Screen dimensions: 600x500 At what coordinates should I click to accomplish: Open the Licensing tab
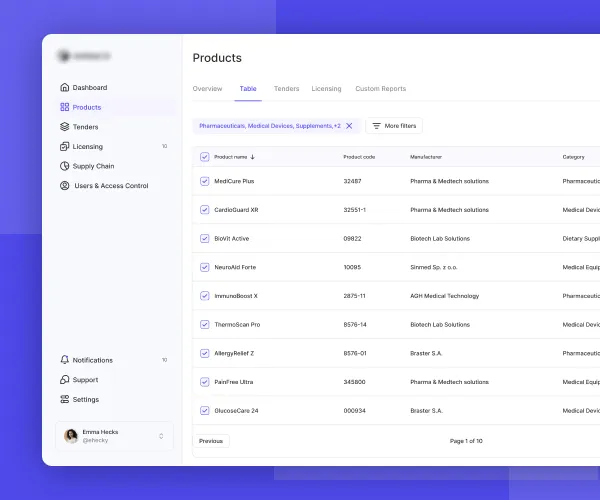pos(326,89)
